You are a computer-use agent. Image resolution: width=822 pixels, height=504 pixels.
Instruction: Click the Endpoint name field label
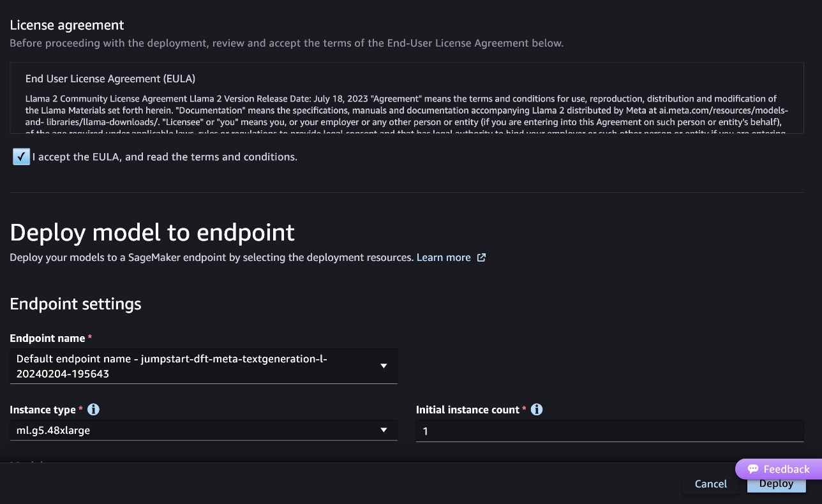[48, 338]
